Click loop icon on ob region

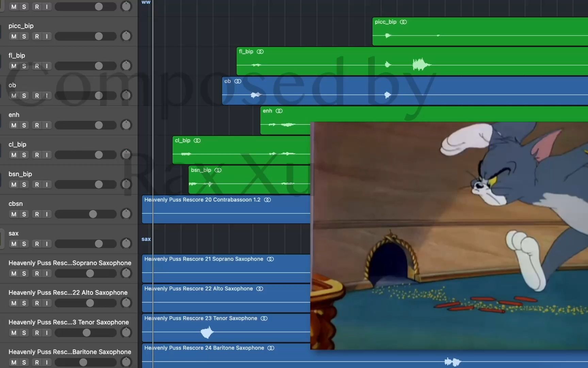pyautogui.click(x=238, y=81)
